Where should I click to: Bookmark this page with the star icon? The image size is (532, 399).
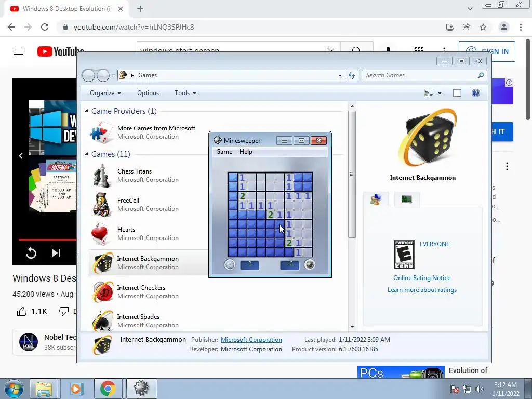point(483,27)
